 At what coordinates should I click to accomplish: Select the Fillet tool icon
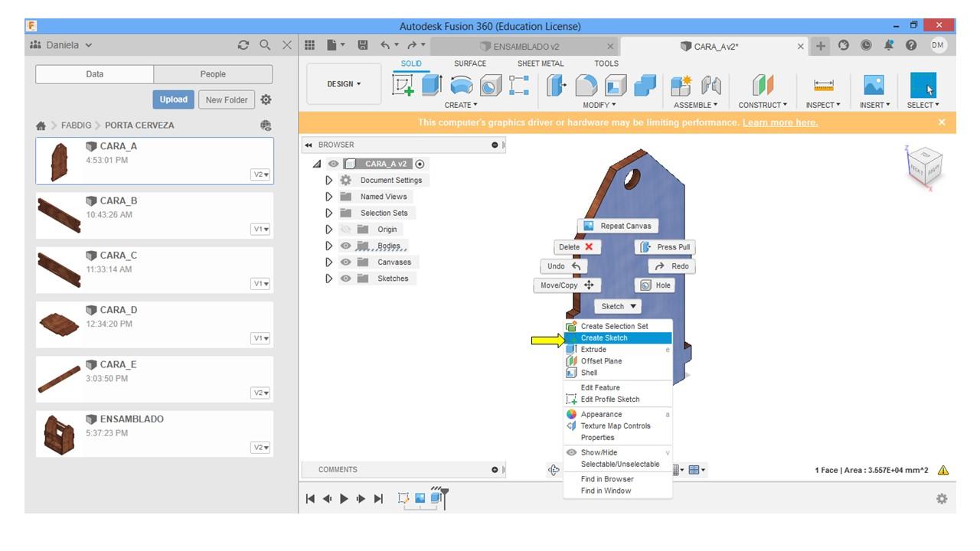586,85
